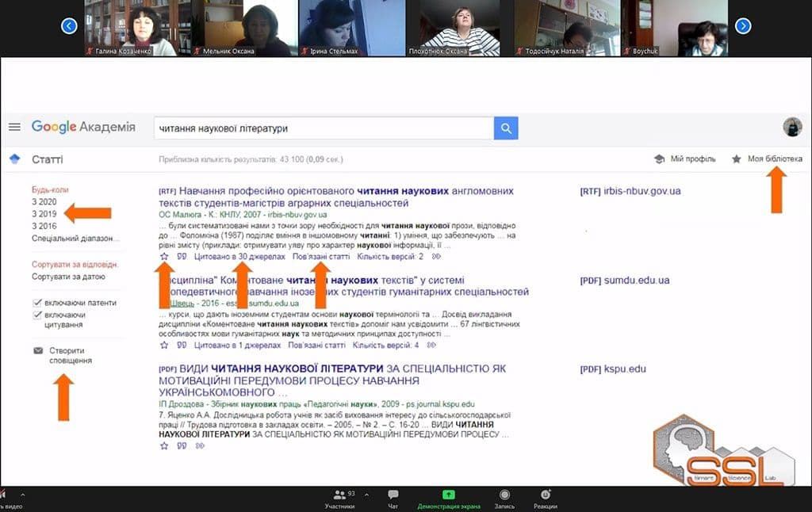
Task: Toggle the включаючи патенти checkbox
Action: coord(37,303)
